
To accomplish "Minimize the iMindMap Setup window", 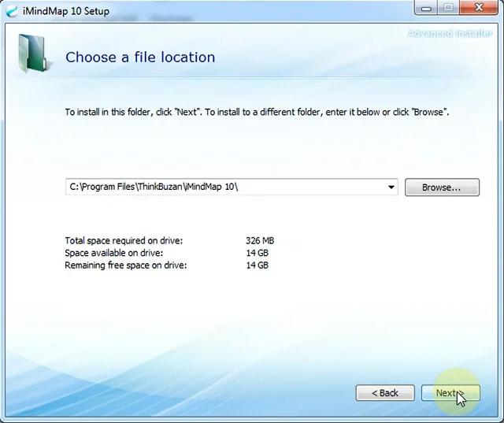I will pos(426,8).
